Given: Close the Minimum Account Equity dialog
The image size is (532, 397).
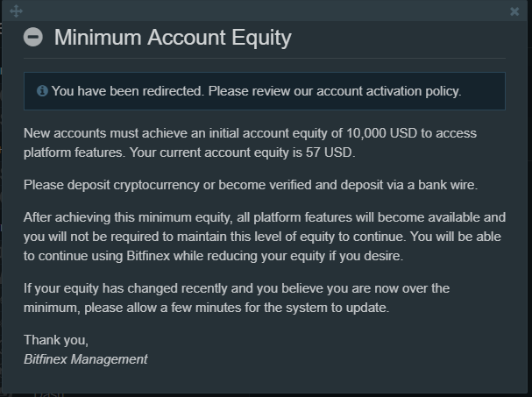Looking at the screenshot, I should 514,11.
